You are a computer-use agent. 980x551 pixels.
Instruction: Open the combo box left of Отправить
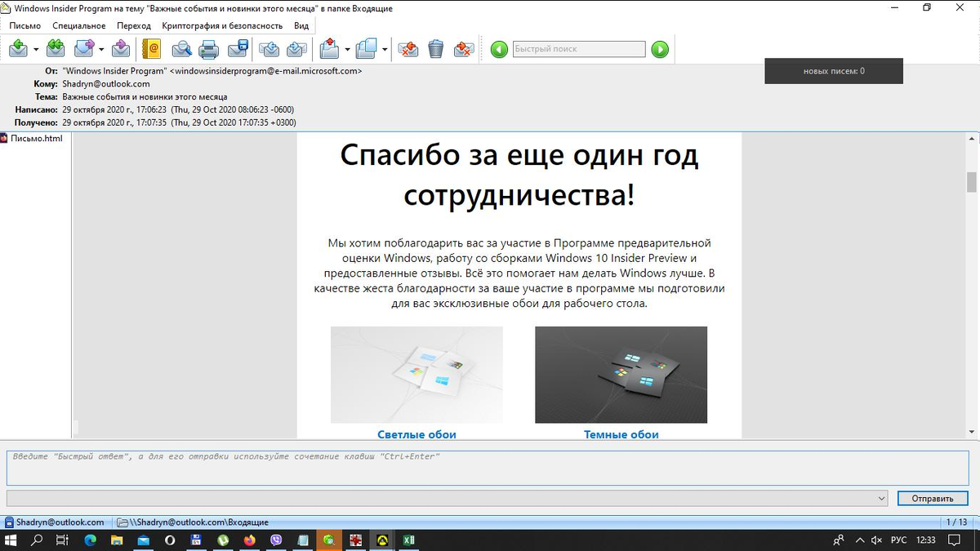point(447,498)
